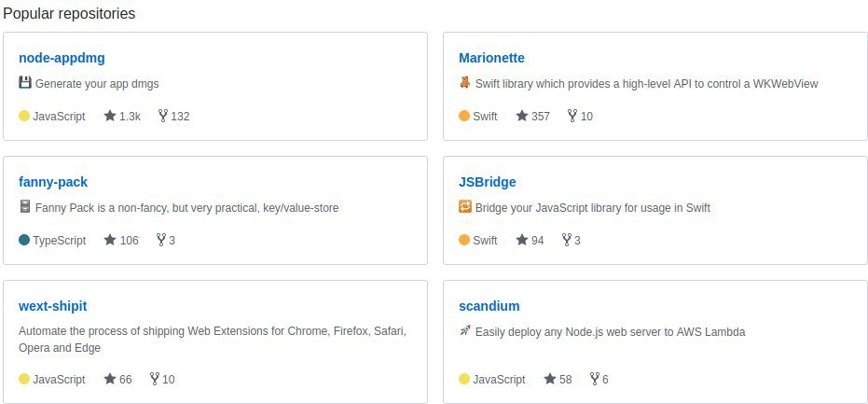Viewport: 868px width, 404px height.
Task: Click the star icon on fanny-pack
Action: coord(110,240)
